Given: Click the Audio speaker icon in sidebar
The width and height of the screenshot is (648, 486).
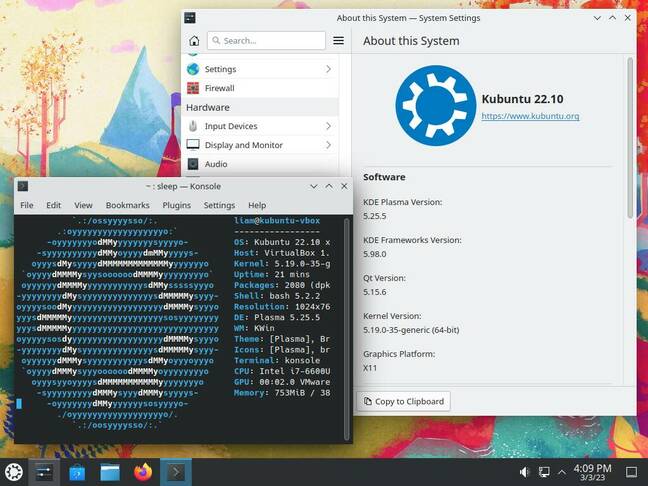Looking at the screenshot, I should (x=193, y=164).
